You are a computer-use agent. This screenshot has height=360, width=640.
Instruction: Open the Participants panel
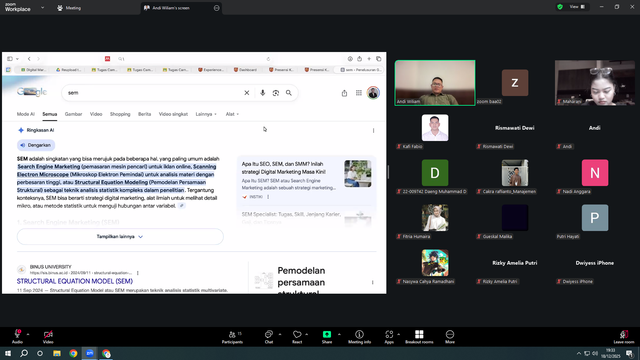232,337
